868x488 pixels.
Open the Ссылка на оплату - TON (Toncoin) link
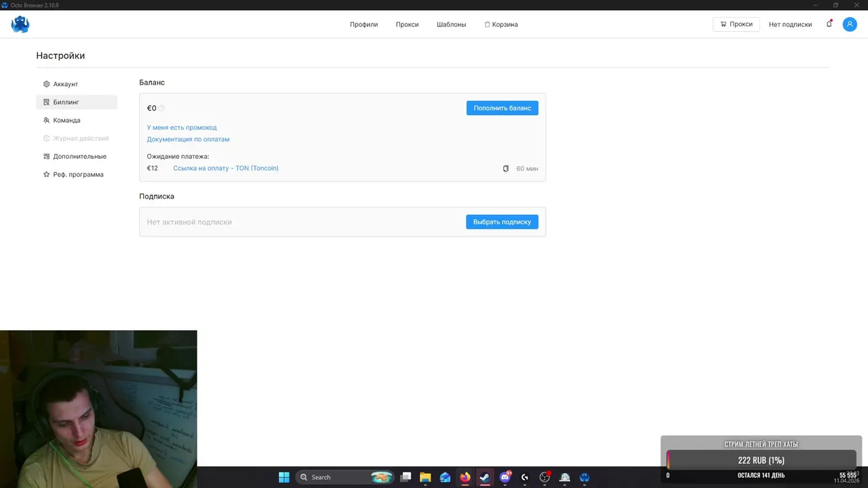[226, 168]
